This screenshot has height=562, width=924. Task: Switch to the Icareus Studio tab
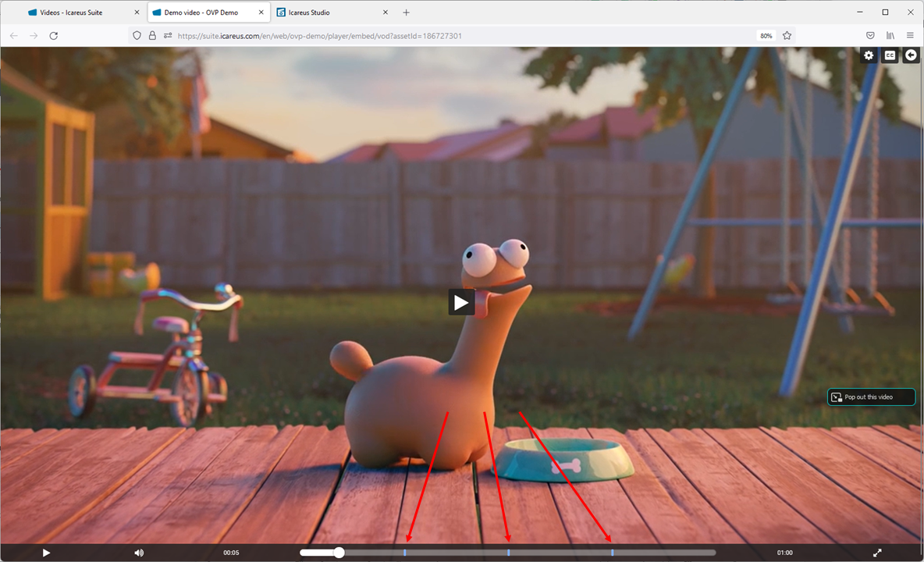[x=308, y=12]
